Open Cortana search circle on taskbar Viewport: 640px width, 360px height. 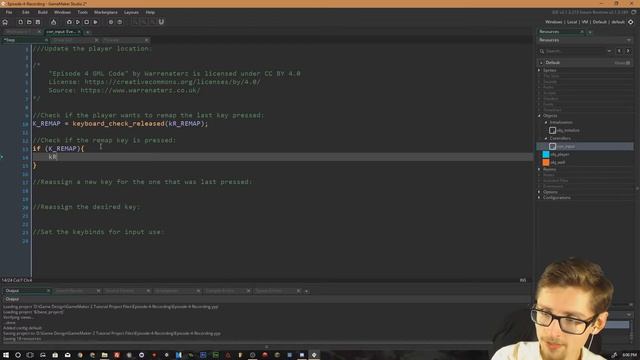click(x=18, y=355)
